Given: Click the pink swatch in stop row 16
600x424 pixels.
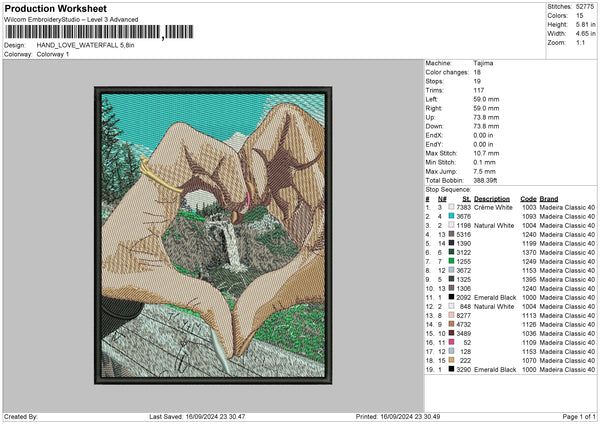Looking at the screenshot, I should 452,342.
